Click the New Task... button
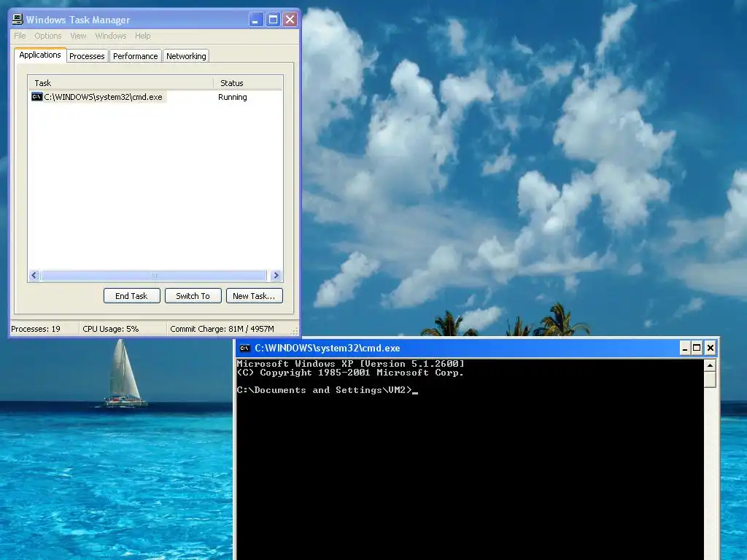This screenshot has height=560, width=747. 254,296
